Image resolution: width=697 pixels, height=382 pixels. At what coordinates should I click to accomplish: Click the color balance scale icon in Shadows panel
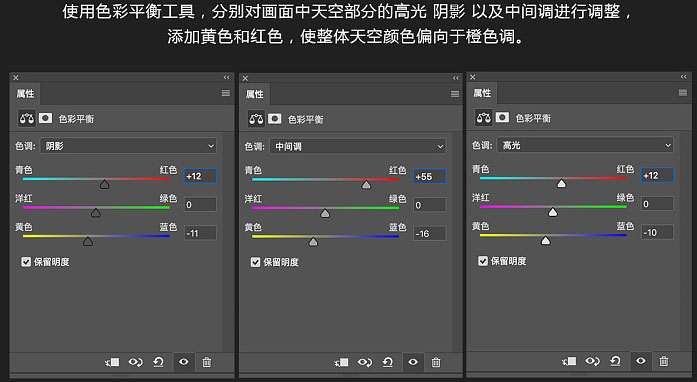[27, 118]
